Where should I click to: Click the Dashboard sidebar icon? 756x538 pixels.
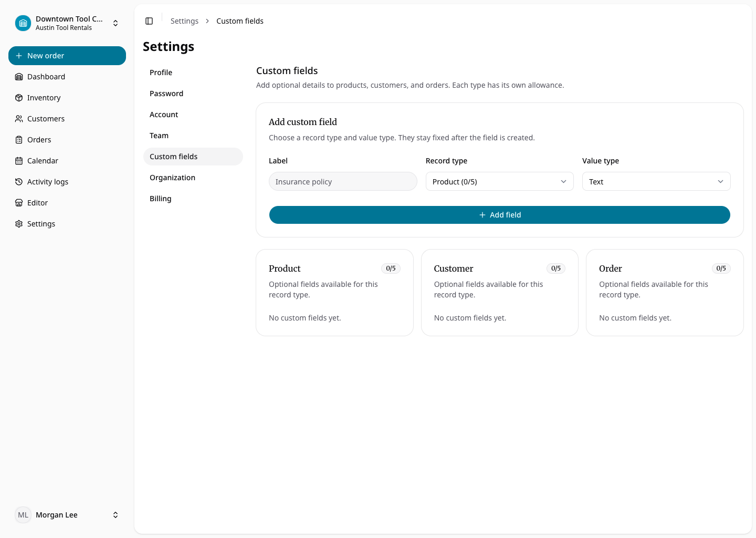[19, 77]
